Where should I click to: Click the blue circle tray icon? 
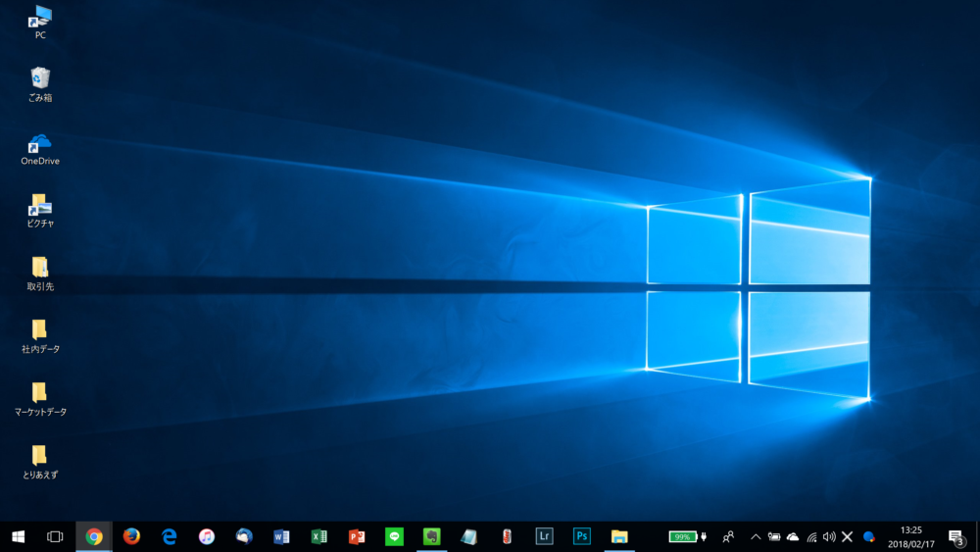pyautogui.click(x=868, y=536)
